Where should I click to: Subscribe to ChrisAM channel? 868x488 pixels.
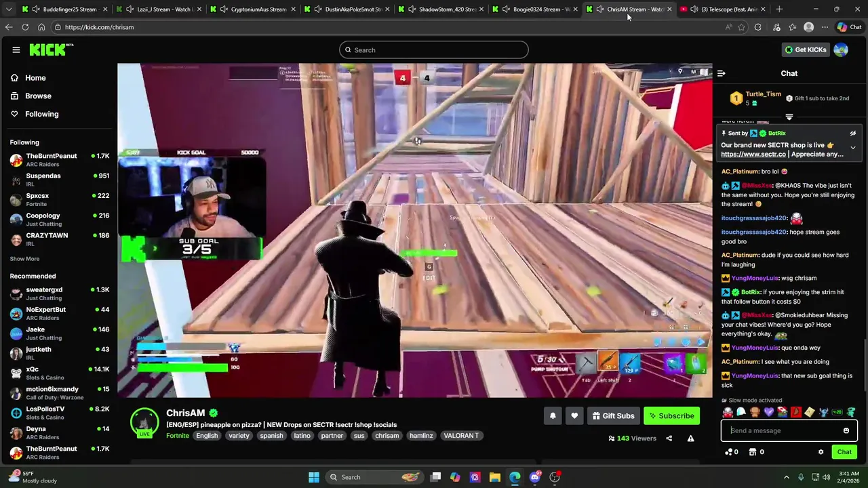(671, 415)
